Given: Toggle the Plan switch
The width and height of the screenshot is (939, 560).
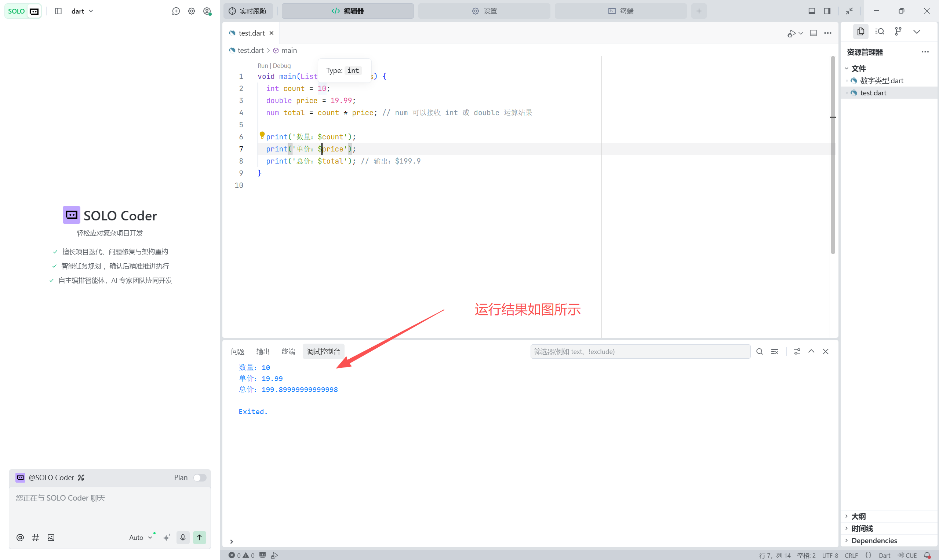Looking at the screenshot, I should (x=199, y=477).
